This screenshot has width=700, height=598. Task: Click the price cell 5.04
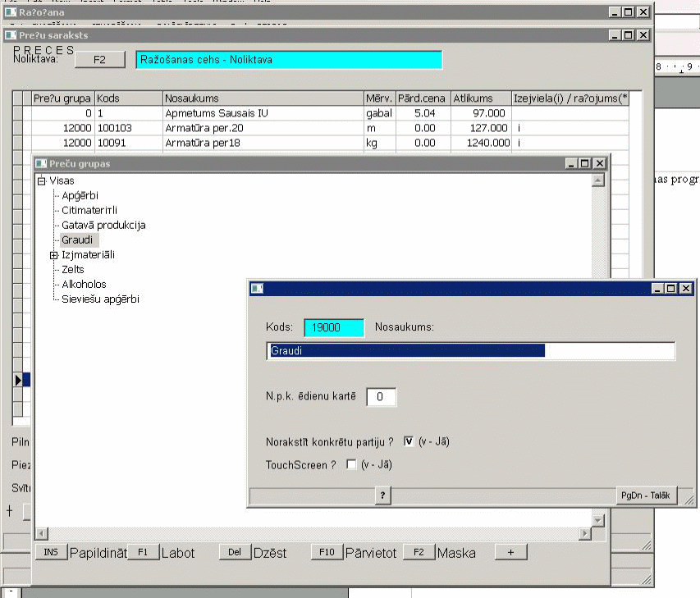[x=423, y=113]
